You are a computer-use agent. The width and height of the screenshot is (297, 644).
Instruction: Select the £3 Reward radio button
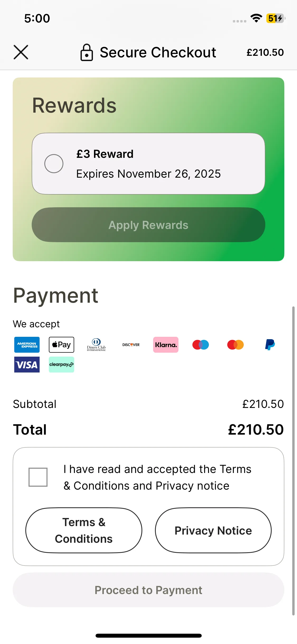(54, 164)
